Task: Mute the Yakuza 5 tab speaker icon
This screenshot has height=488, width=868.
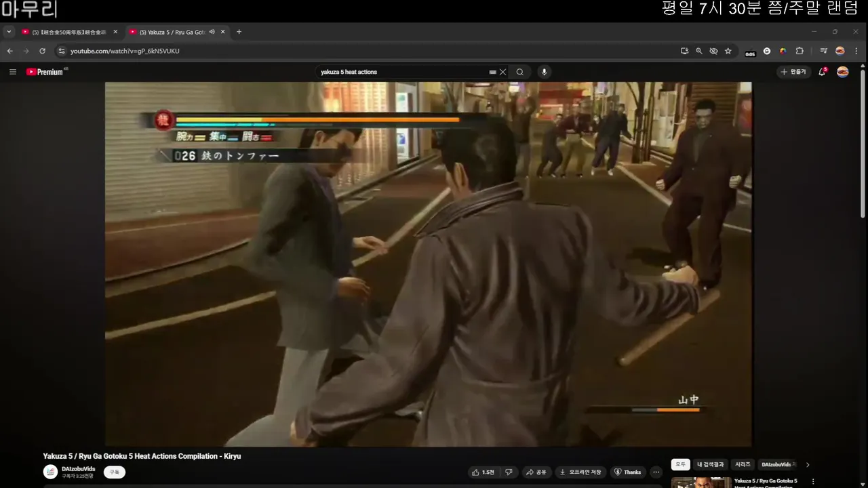Action: [212, 32]
